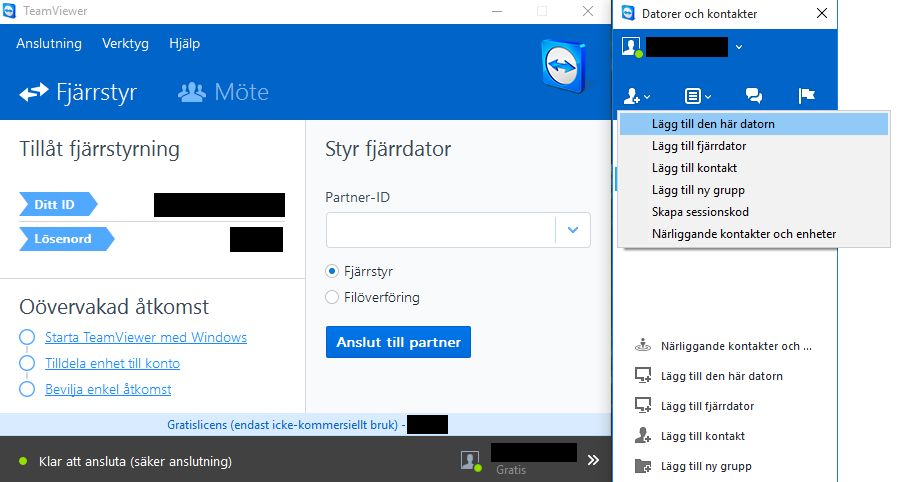Open Bevilja enkel åtkomst link
Image resolution: width=903 pixels, height=482 pixels.
coord(108,389)
